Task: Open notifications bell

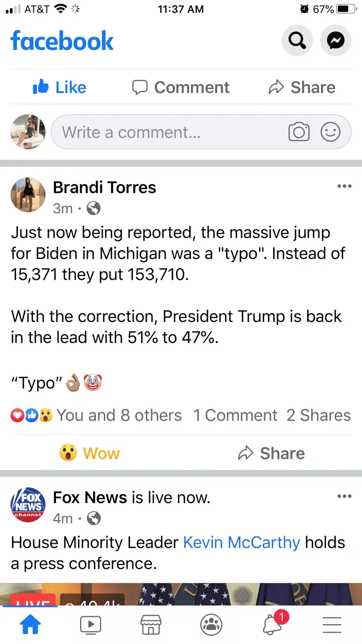Action: [x=273, y=625]
